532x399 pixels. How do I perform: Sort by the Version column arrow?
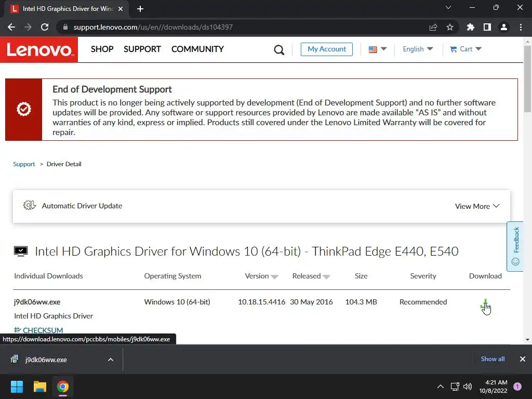pos(275,277)
